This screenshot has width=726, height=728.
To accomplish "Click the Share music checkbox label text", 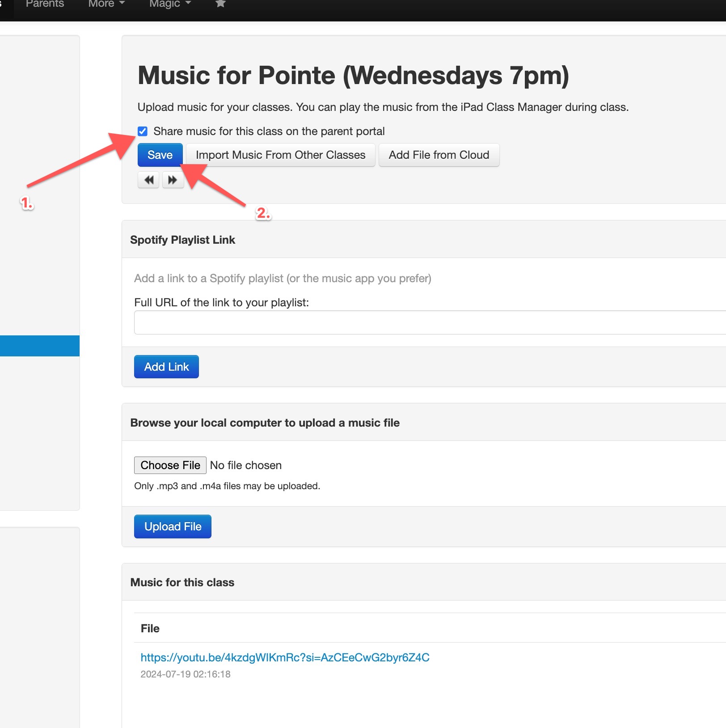I will pos(269,131).
